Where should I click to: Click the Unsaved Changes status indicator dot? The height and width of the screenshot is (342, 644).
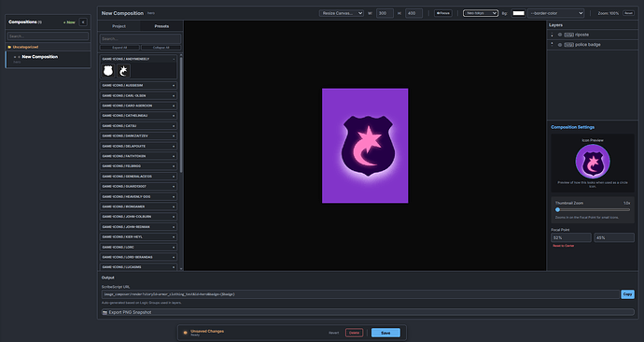[x=185, y=333]
